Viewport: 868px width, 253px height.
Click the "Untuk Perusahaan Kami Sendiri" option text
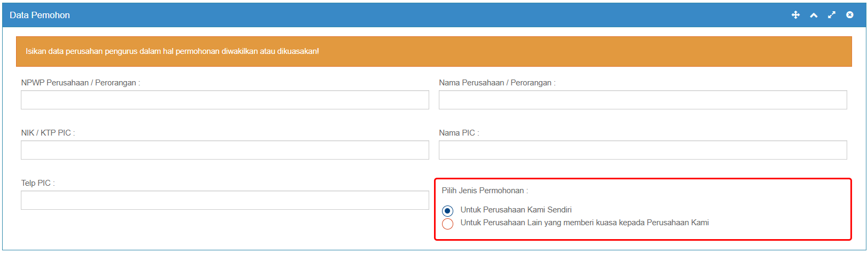tap(516, 210)
